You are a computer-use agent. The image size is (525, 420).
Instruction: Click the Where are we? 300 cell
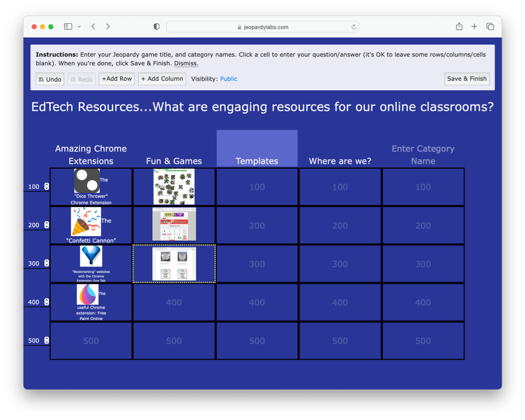coord(340,264)
